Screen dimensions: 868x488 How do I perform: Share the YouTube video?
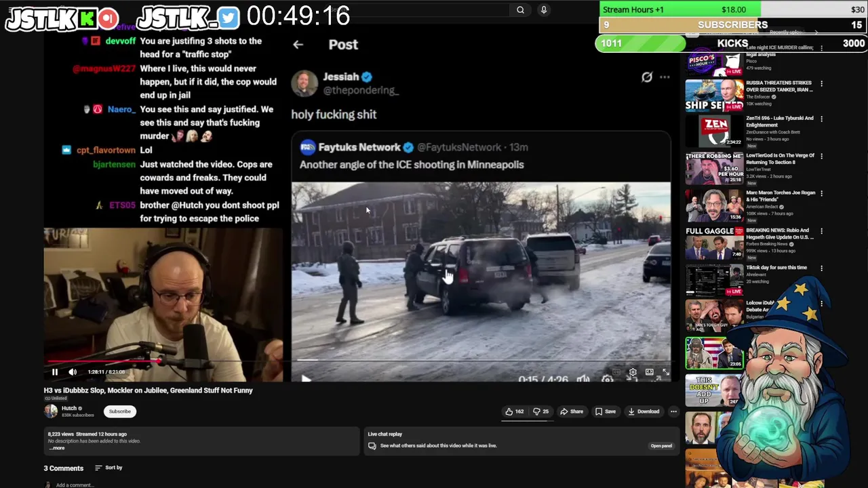(x=572, y=411)
